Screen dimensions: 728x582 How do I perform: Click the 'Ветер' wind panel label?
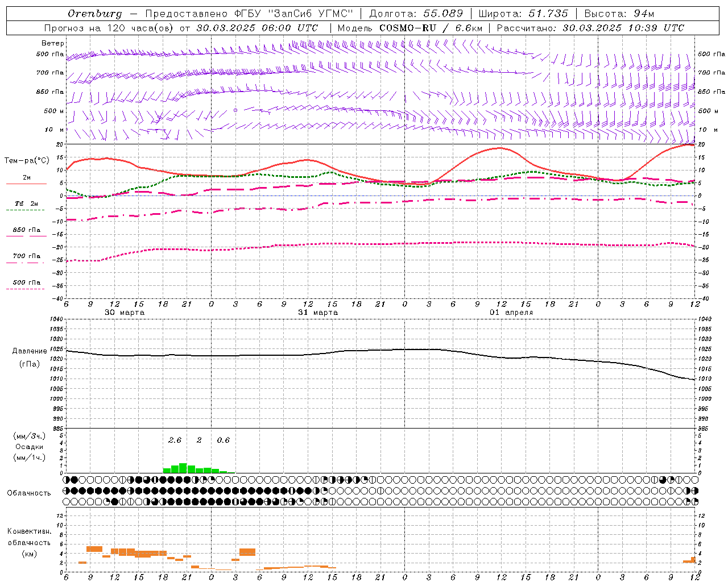(53, 43)
